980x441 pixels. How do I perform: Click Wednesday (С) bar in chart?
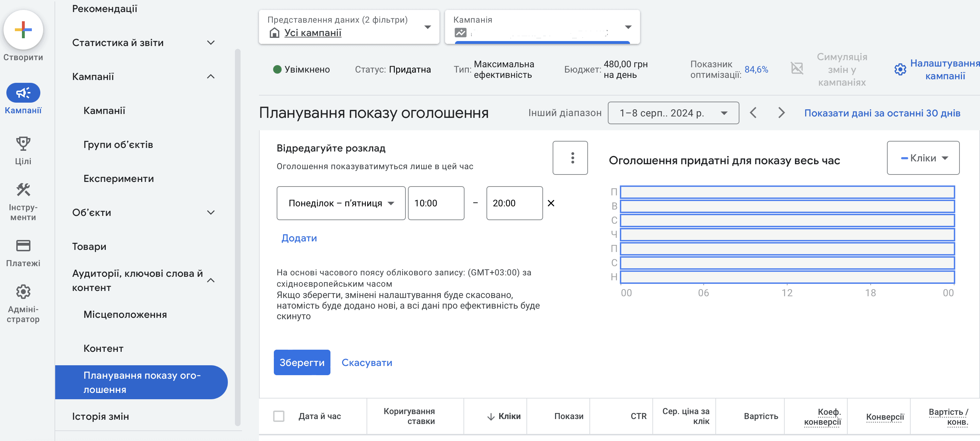pyautogui.click(x=787, y=220)
